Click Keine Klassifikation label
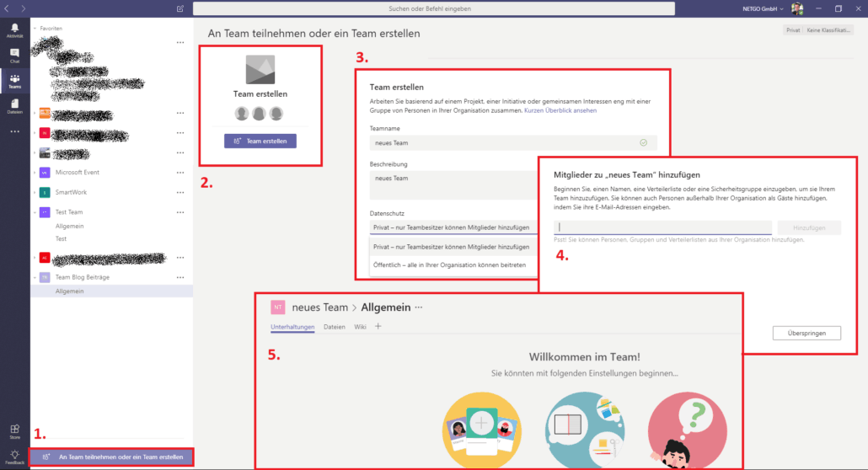This screenshot has height=470, width=868. pos(828,29)
